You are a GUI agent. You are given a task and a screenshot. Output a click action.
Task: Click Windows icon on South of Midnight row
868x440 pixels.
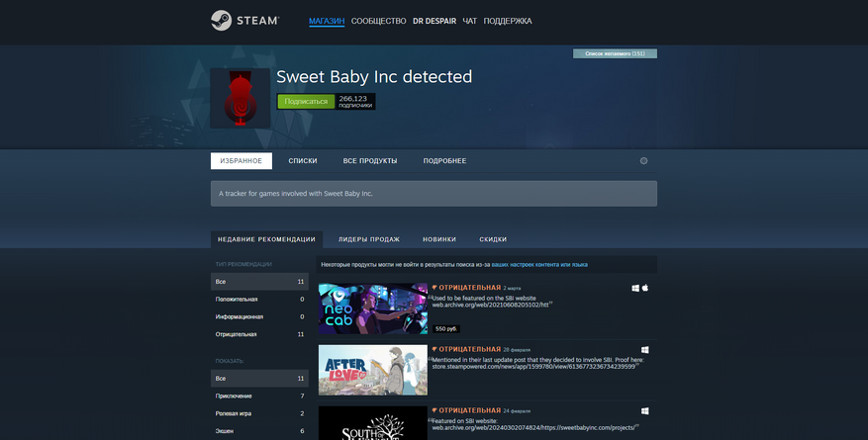click(x=645, y=411)
